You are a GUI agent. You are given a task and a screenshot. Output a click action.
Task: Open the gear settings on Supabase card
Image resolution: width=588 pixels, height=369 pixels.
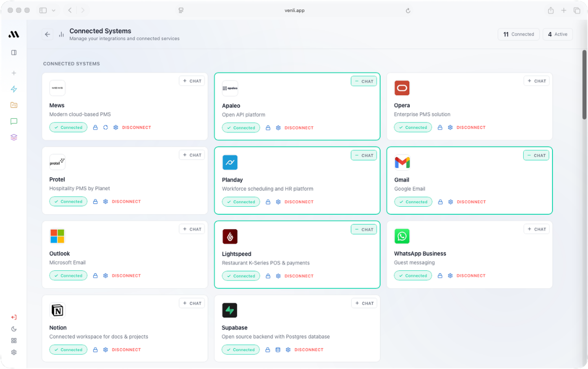coord(288,350)
